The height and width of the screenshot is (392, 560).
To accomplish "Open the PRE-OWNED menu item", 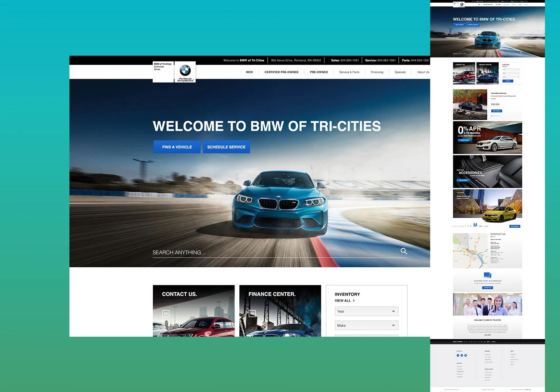I will pos(319,72).
